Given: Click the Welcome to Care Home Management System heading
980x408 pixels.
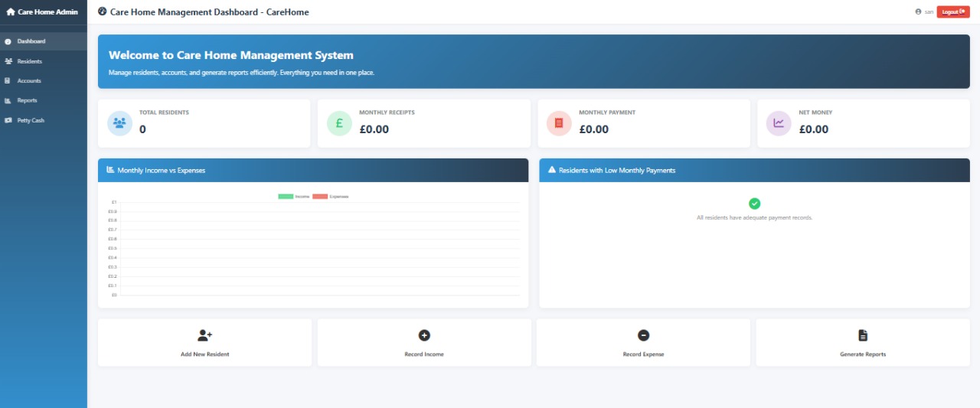Looking at the screenshot, I should pos(231,55).
